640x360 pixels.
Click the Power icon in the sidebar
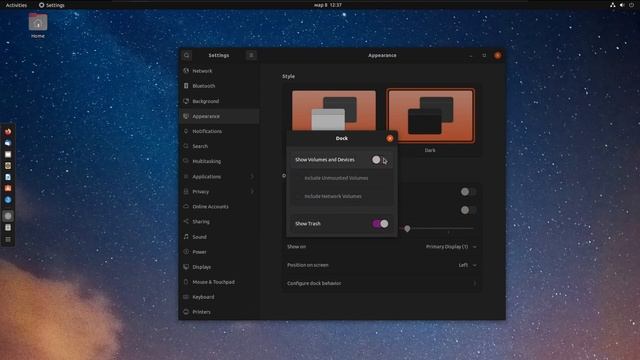click(186, 251)
